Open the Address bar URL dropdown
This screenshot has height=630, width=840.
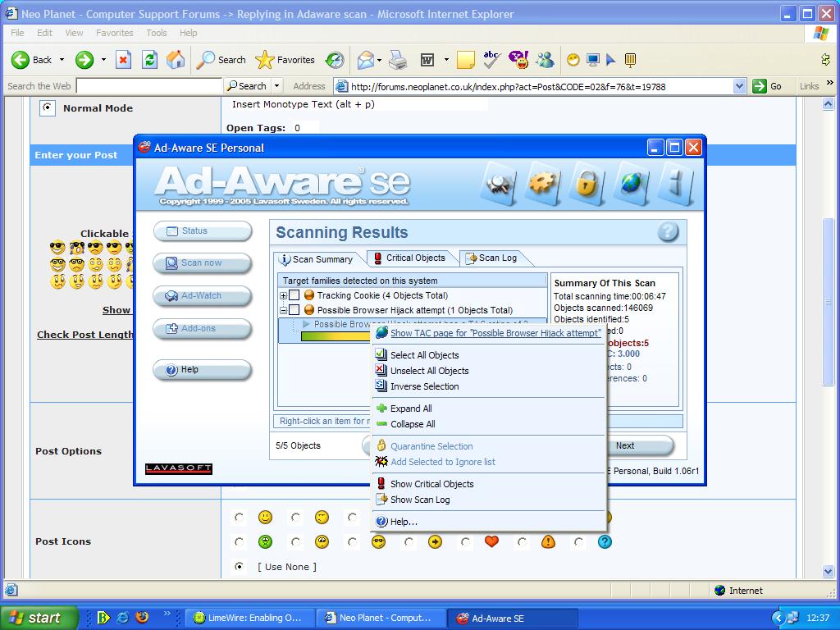739,86
